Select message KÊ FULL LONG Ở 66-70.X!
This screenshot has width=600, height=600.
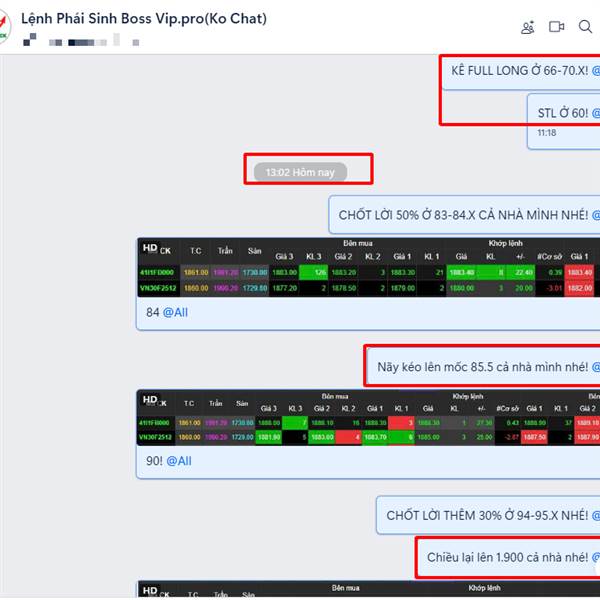point(520,71)
